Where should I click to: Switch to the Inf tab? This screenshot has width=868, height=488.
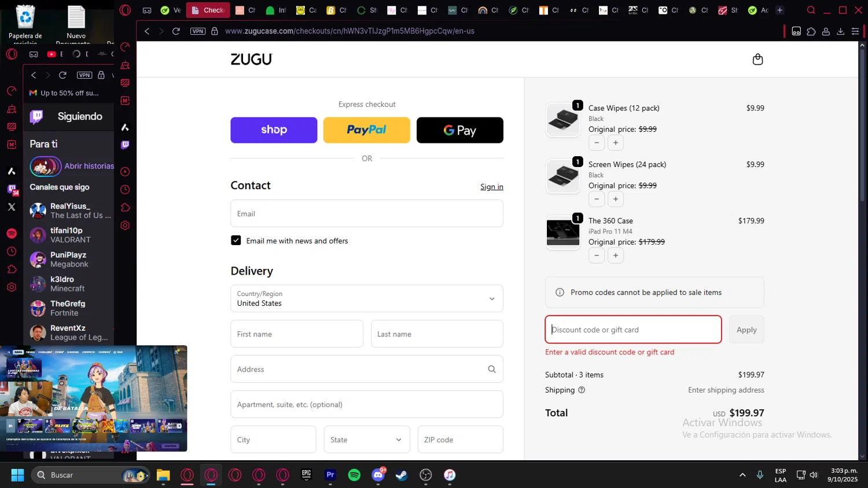[x=276, y=10]
